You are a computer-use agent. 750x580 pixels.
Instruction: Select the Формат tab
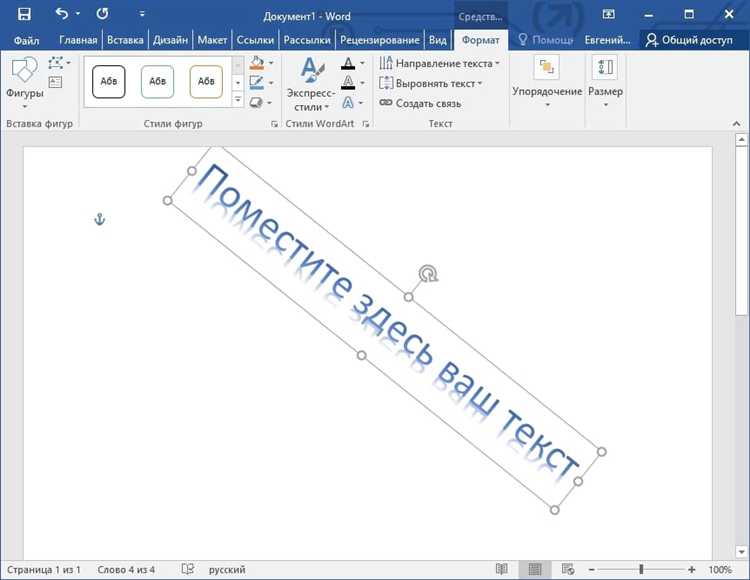(480, 40)
